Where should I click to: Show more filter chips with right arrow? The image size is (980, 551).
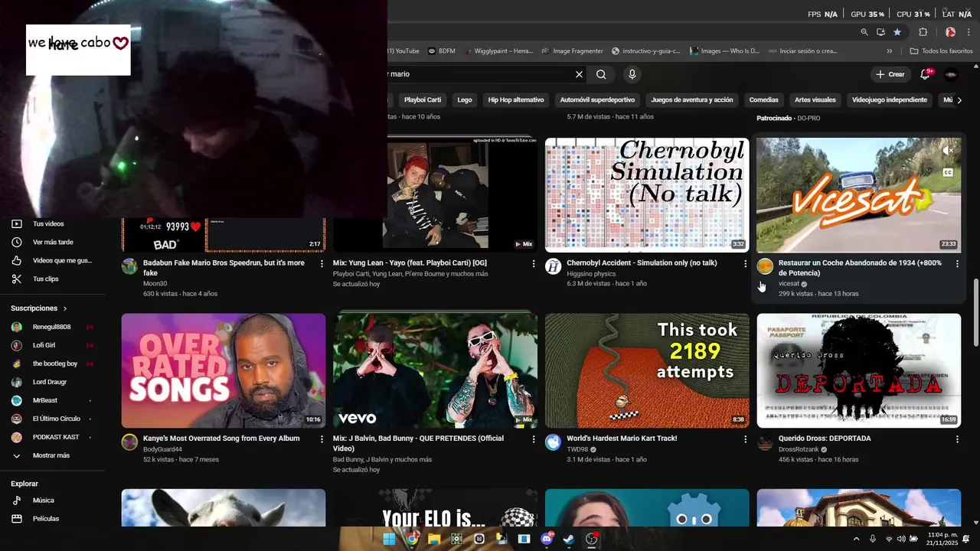[x=960, y=99]
